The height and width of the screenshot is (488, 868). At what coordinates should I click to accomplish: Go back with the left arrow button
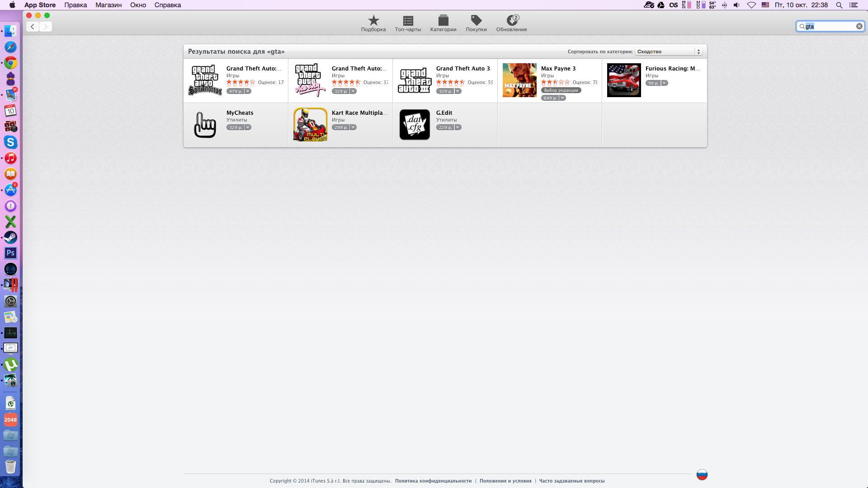33,27
